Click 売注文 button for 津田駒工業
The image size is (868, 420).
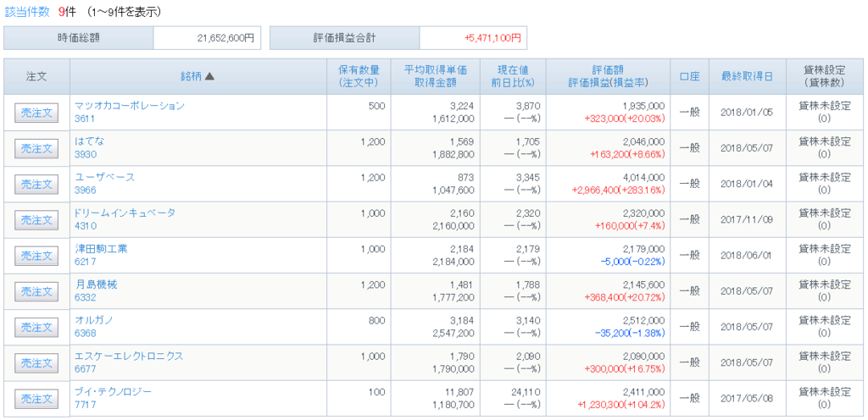(x=36, y=256)
